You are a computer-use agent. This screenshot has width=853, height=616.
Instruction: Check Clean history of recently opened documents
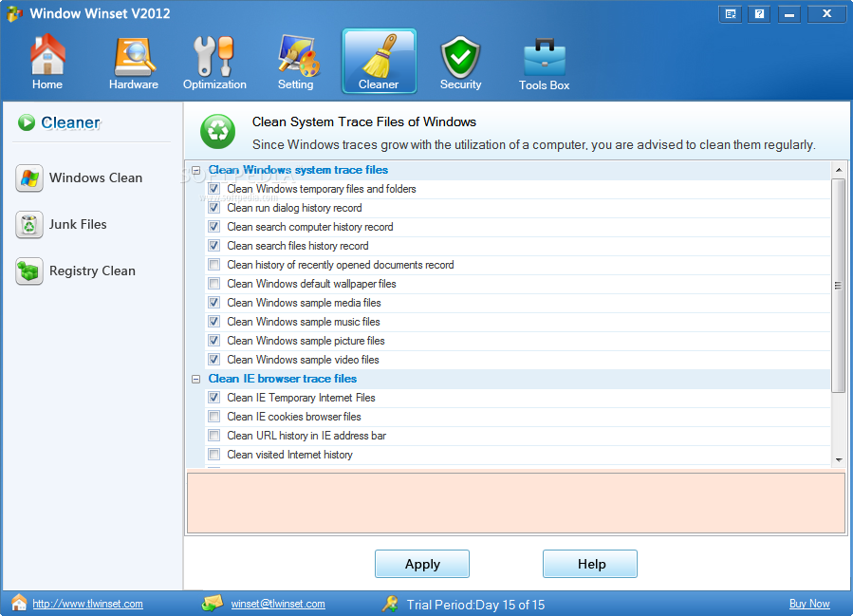point(214,265)
